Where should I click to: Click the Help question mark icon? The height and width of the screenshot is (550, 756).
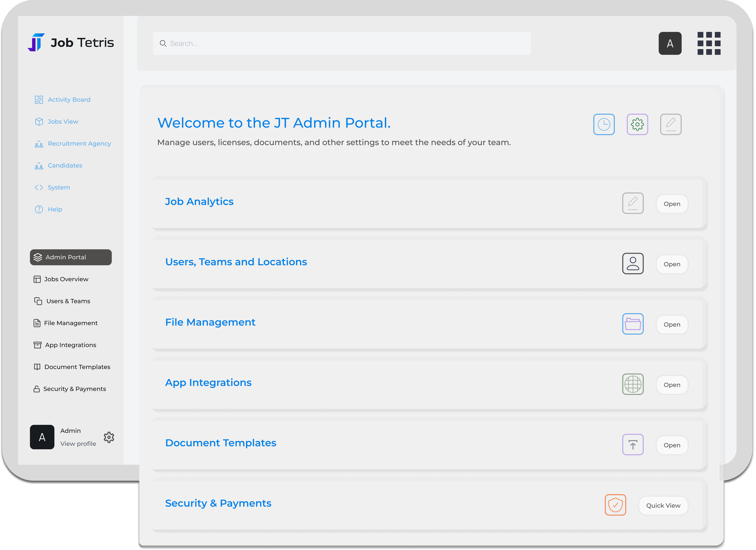(39, 209)
